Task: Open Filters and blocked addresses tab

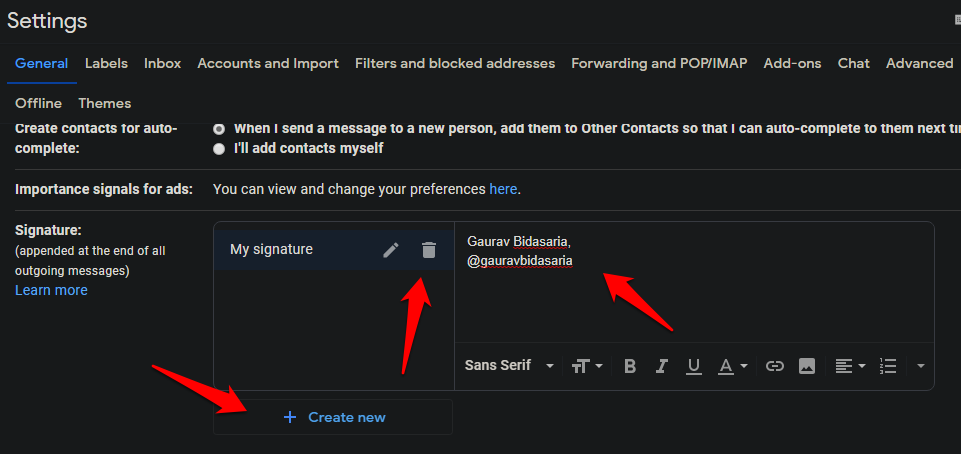Action: [455, 63]
